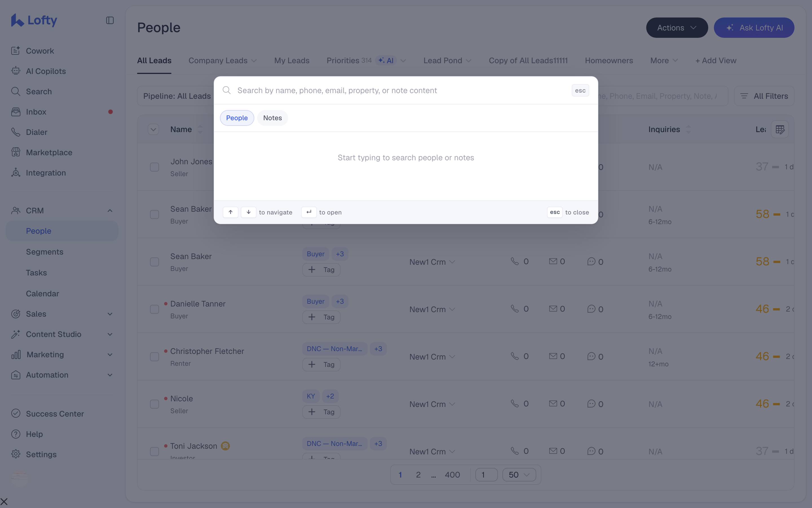Click the Lofty logo
812x508 pixels.
click(x=34, y=20)
